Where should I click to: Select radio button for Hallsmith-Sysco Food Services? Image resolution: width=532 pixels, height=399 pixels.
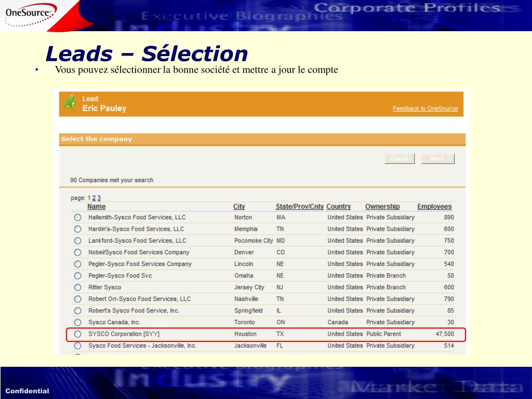click(x=78, y=218)
